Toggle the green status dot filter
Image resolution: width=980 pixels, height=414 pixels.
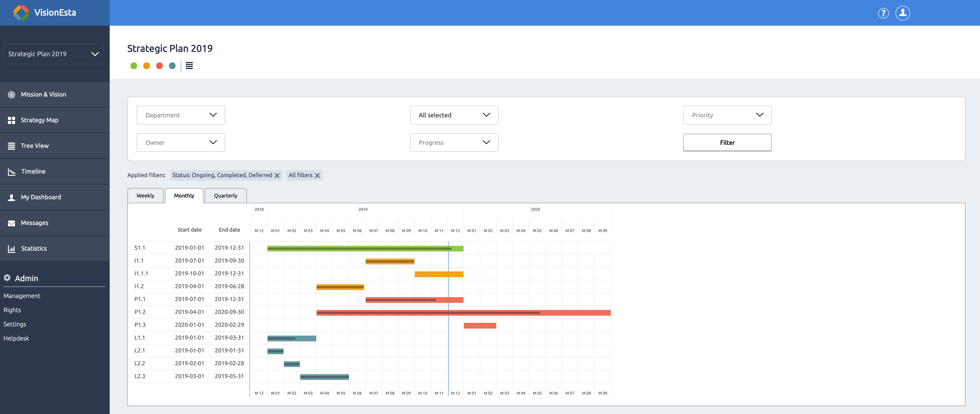[134, 66]
